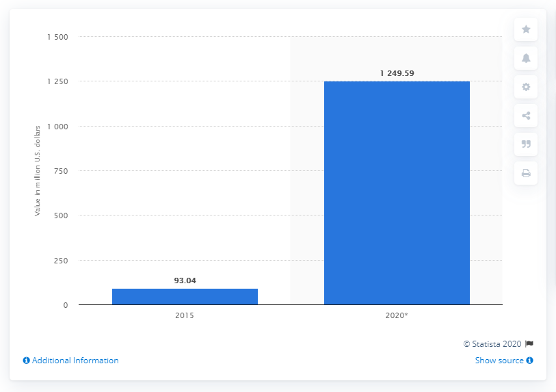Click the 2020* x-axis label
This screenshot has height=392, width=556.
pos(397,315)
